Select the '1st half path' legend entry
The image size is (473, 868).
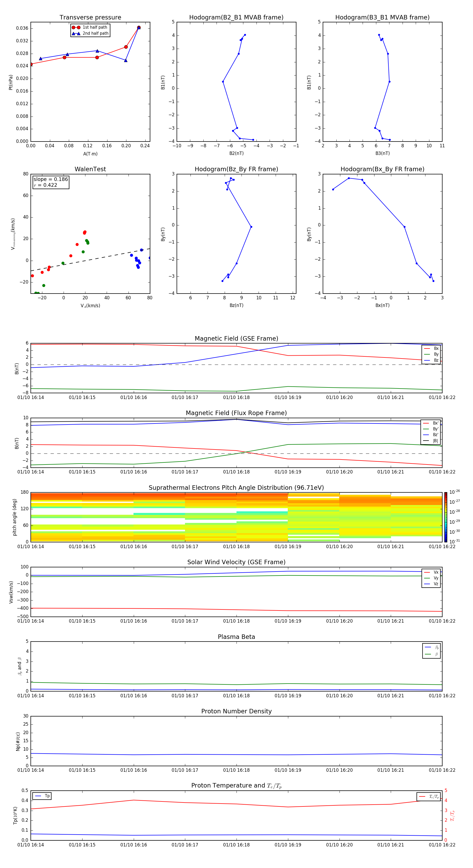click(x=90, y=27)
